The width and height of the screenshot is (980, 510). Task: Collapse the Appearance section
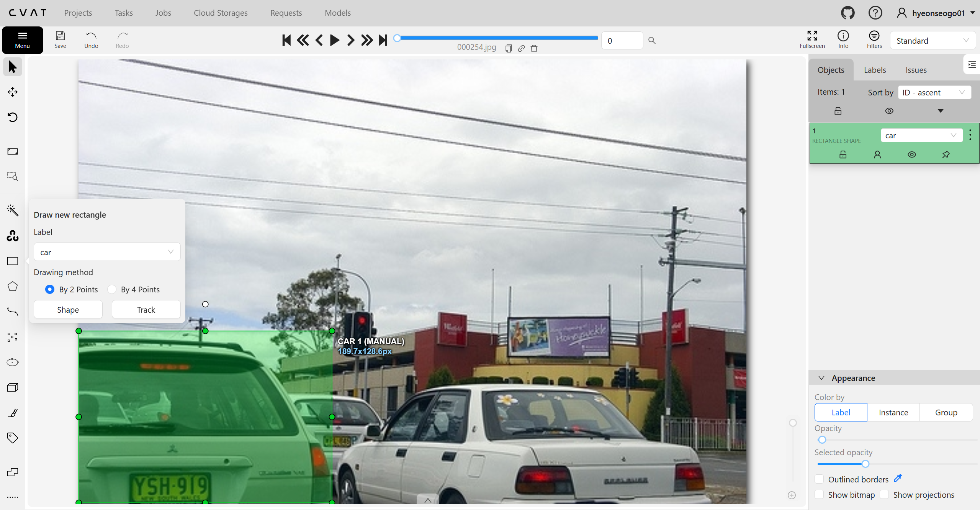821,378
